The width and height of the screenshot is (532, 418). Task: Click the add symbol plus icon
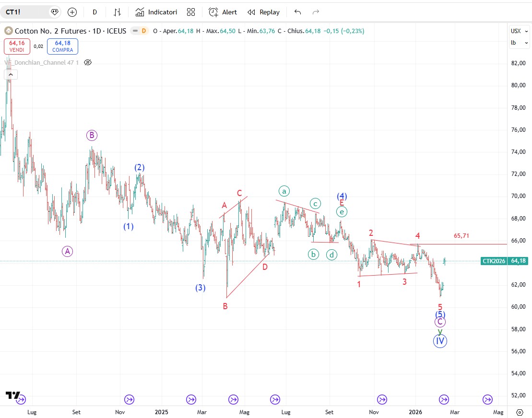click(72, 12)
